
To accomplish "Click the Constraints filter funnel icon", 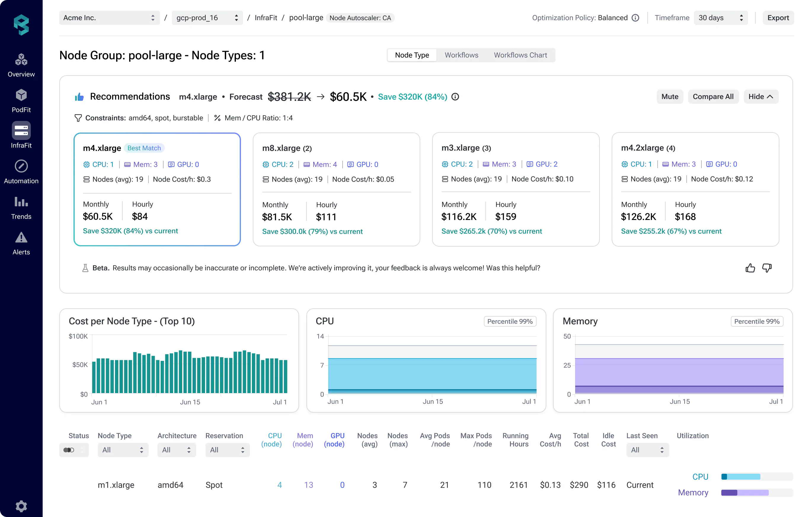I will click(78, 118).
